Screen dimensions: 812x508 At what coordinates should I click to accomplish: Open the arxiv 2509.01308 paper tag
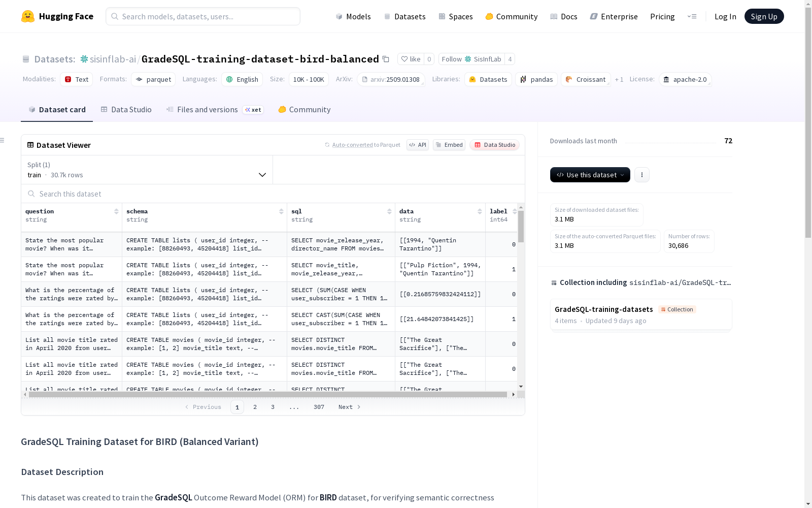[391, 79]
